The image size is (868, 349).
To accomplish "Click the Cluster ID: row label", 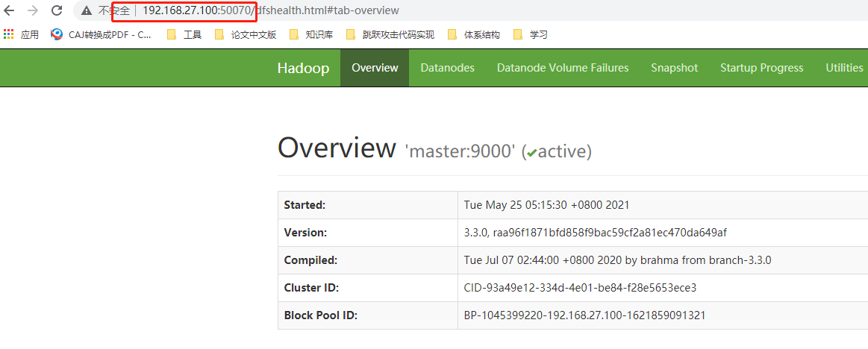I will coord(311,288).
